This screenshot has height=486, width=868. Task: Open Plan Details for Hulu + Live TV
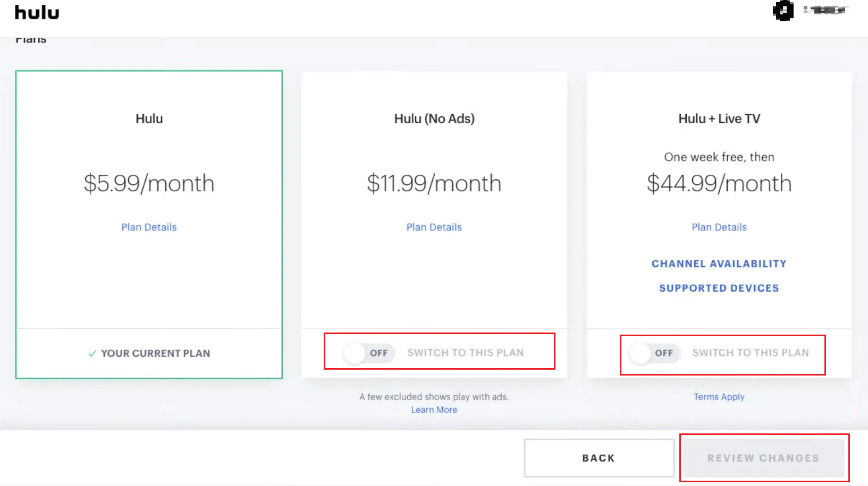(x=719, y=227)
